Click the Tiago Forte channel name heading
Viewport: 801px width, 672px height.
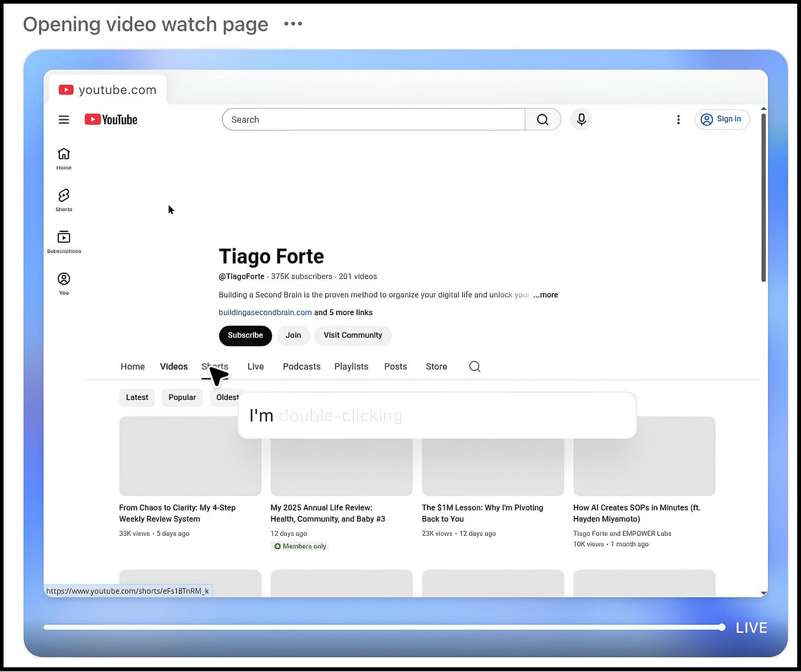[x=271, y=256]
